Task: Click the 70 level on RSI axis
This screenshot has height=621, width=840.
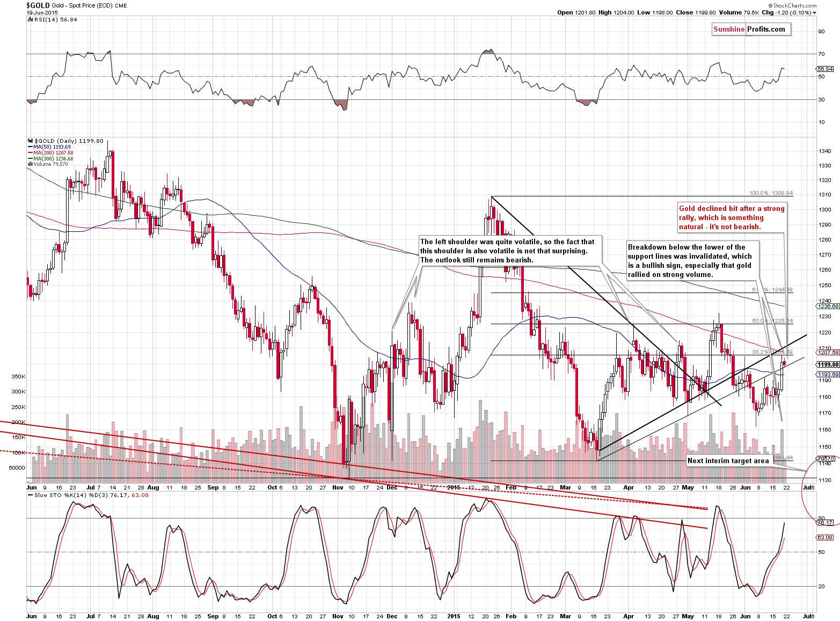Action: [x=821, y=54]
